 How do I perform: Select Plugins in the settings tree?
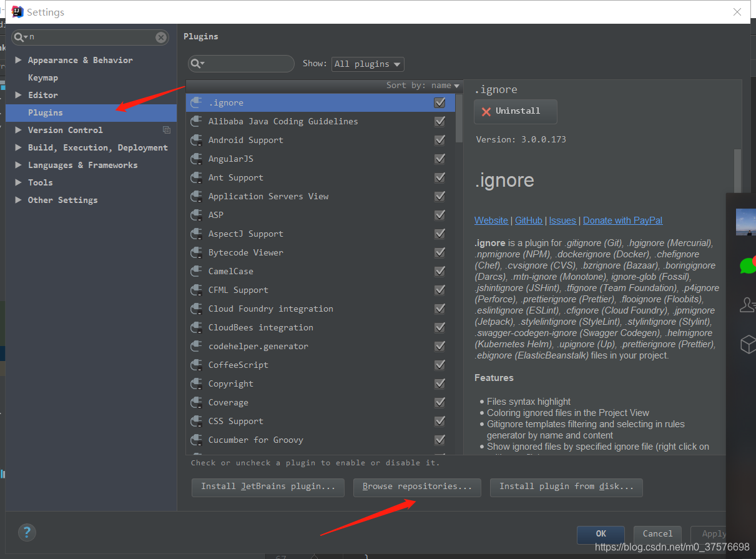click(91, 112)
